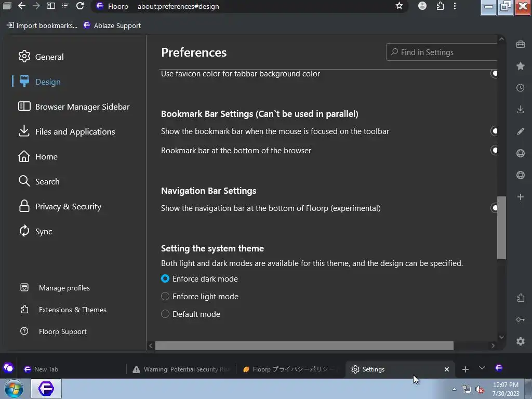Click the Find in Settings search field

coord(442,52)
